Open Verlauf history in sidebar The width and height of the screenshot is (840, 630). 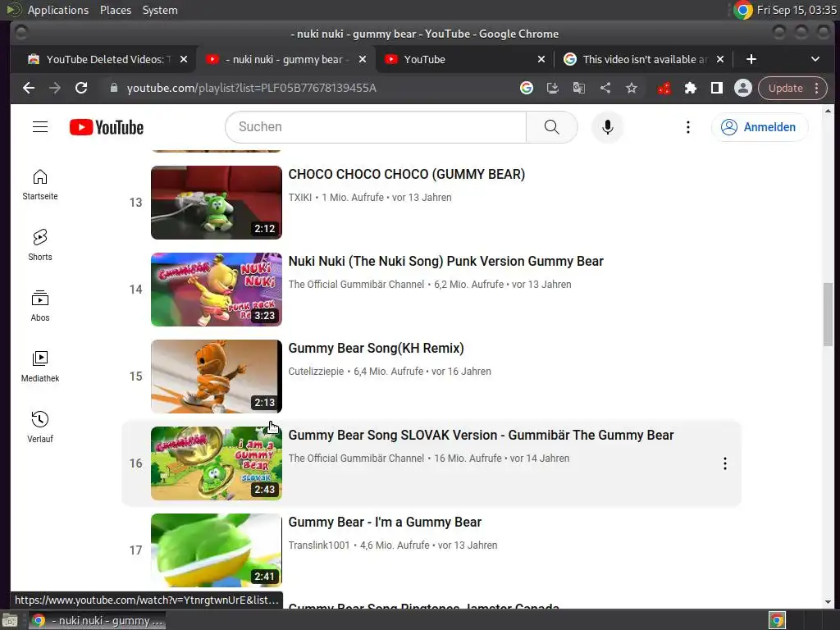pos(40,427)
